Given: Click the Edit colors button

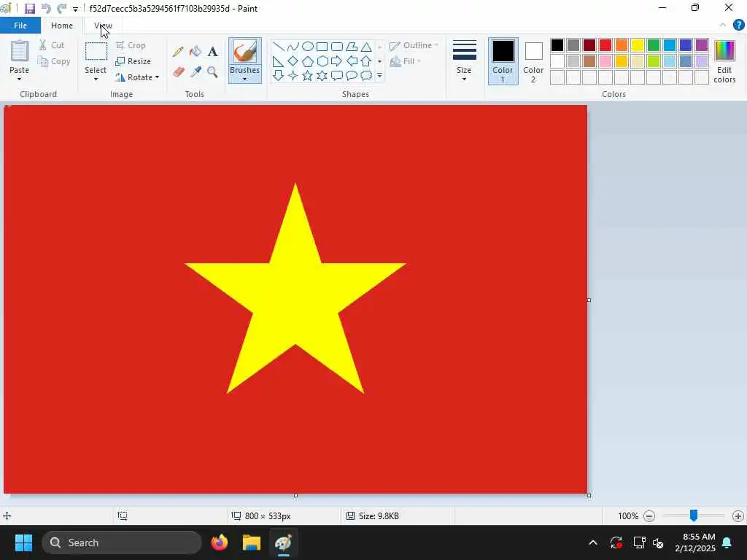Looking at the screenshot, I should tap(724, 61).
